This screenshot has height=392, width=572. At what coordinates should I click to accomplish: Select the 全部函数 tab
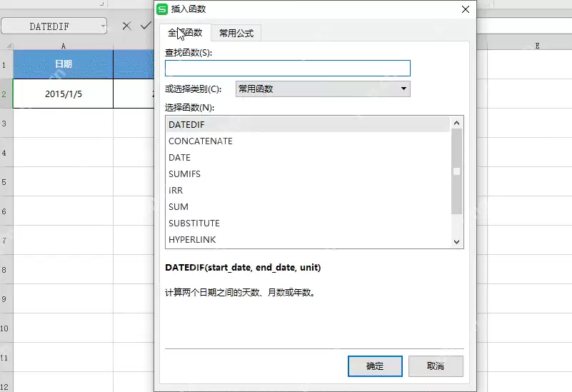(186, 33)
